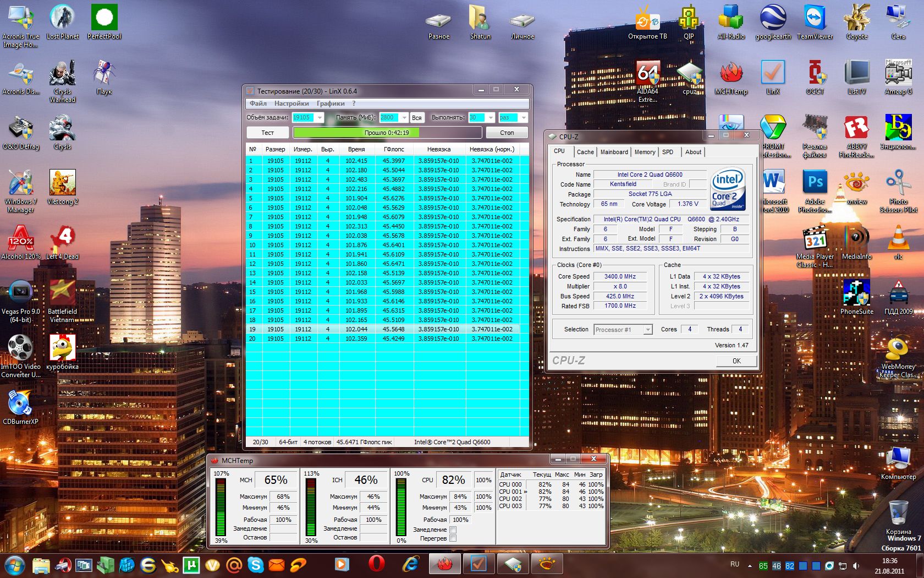Switch to the Mainboard tab in CPU-Z
The width and height of the screenshot is (924, 578).
[x=614, y=152]
